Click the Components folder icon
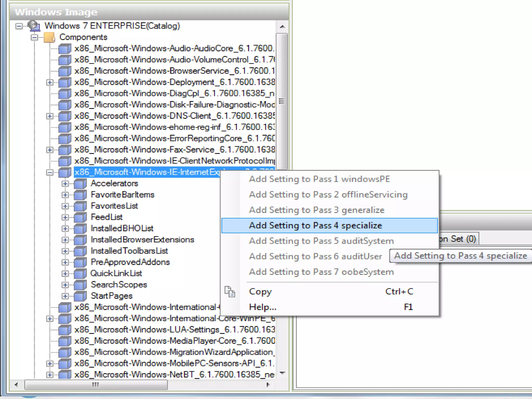 (x=49, y=37)
